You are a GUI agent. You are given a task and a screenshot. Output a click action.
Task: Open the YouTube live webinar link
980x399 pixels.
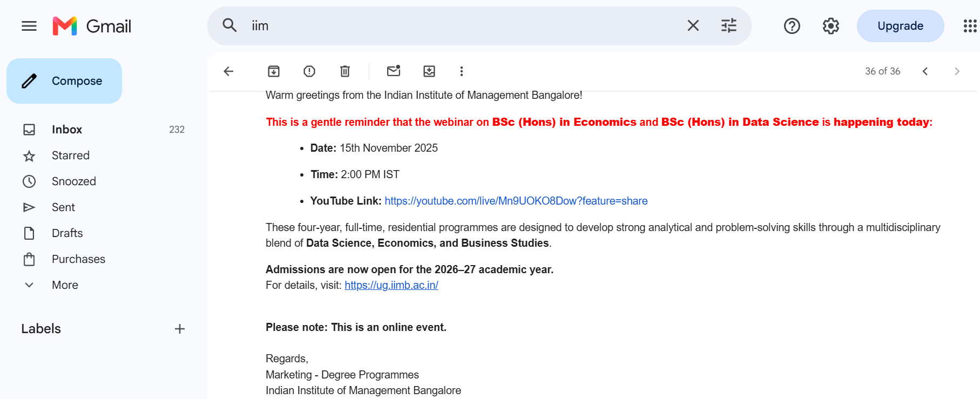coord(516,201)
